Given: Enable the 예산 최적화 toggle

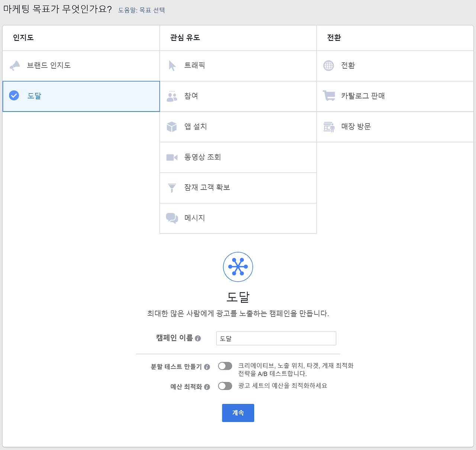Looking at the screenshot, I should tap(225, 386).
